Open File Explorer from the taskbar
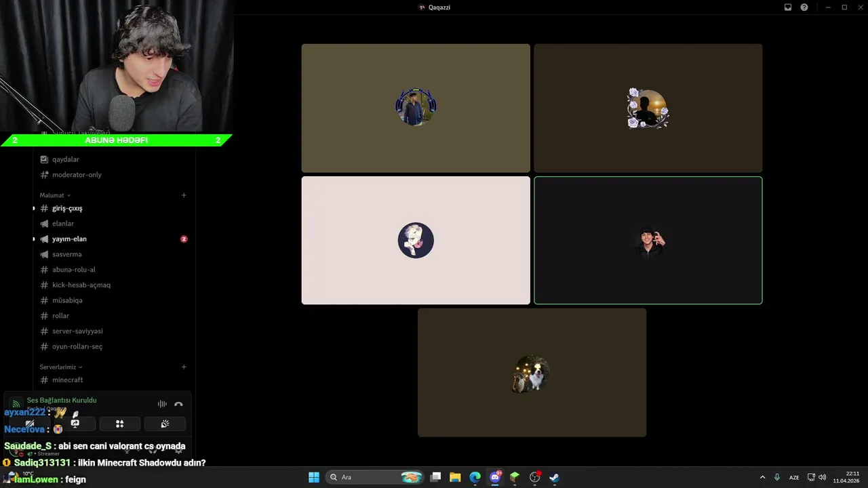Viewport: 868px width, 488px height. pos(455,477)
